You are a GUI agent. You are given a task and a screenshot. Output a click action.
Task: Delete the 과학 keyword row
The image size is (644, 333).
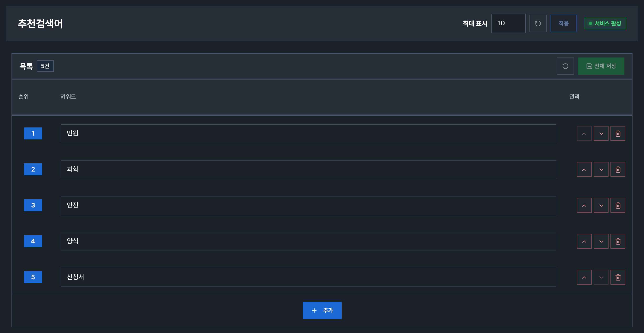coord(618,170)
